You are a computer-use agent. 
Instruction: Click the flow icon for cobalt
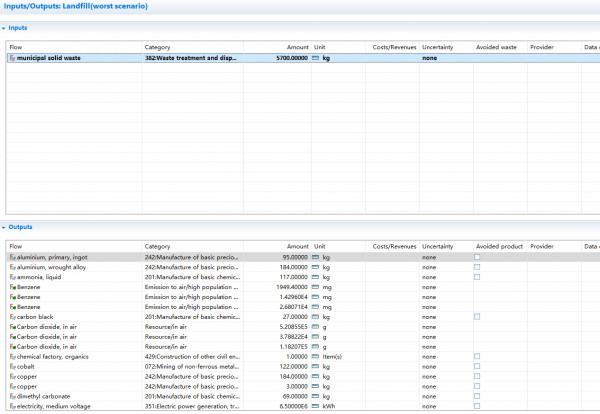(x=13, y=367)
